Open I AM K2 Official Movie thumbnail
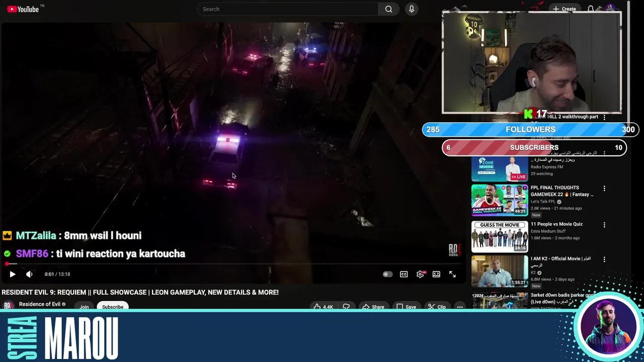The image size is (644, 362). [x=500, y=271]
